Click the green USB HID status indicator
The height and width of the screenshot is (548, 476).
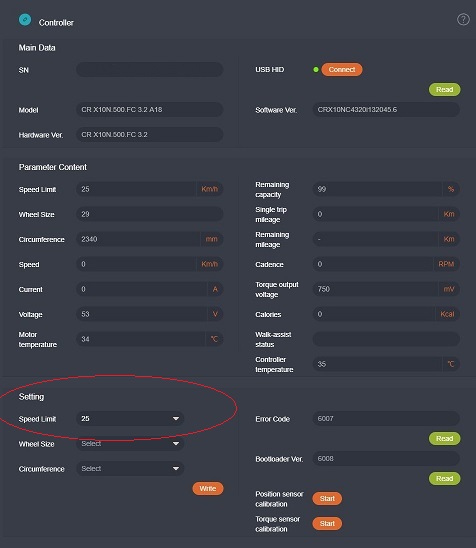point(316,70)
